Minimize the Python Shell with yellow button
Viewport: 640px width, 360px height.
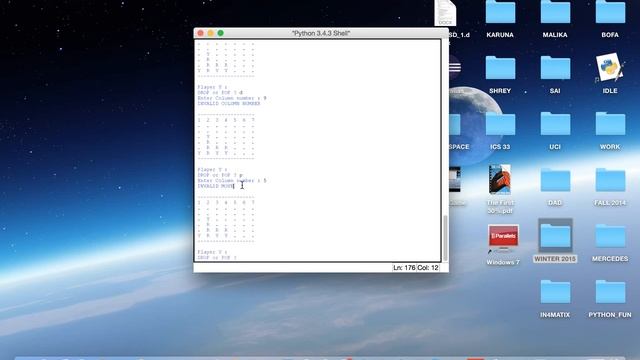click(211, 33)
